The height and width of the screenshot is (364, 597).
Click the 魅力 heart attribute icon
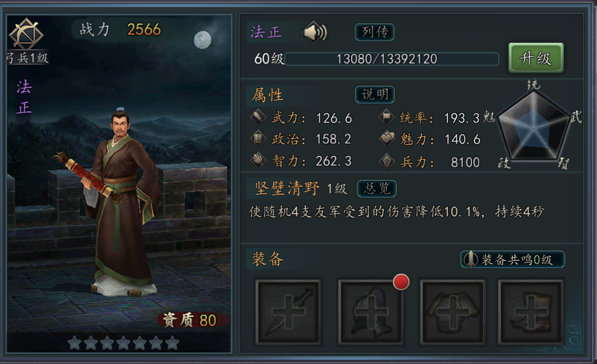pyautogui.click(x=387, y=138)
